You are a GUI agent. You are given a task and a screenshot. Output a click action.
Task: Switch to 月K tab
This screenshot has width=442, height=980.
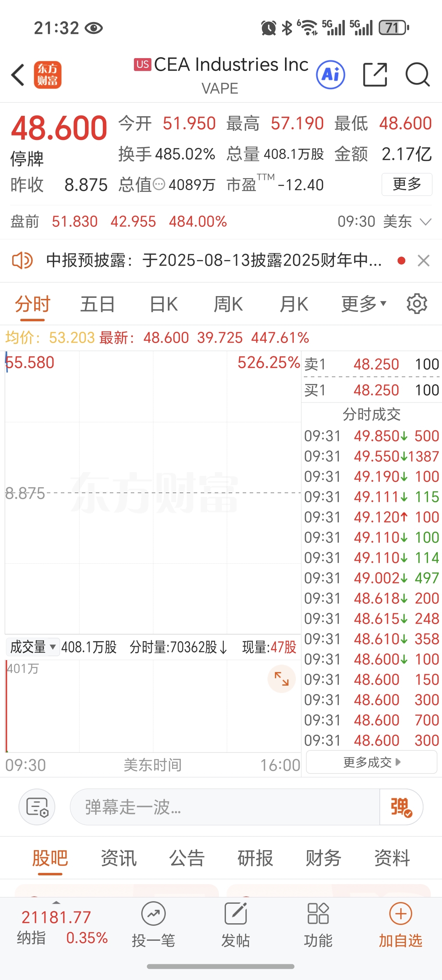point(293,304)
